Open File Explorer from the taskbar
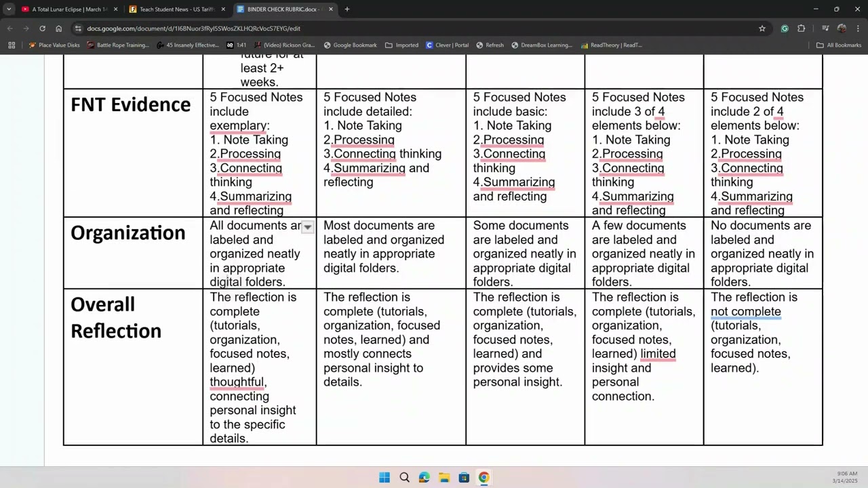The height and width of the screenshot is (488, 868). tap(444, 478)
